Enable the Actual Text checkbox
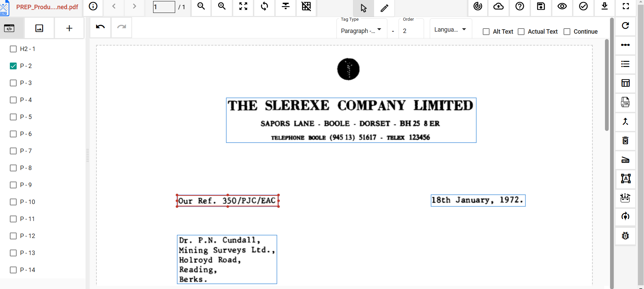Screen dimensions: 644x289 pos(521,32)
